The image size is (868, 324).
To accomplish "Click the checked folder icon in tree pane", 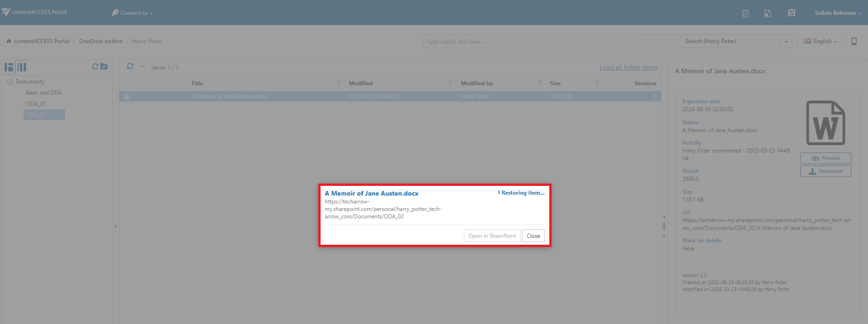I will click(104, 67).
